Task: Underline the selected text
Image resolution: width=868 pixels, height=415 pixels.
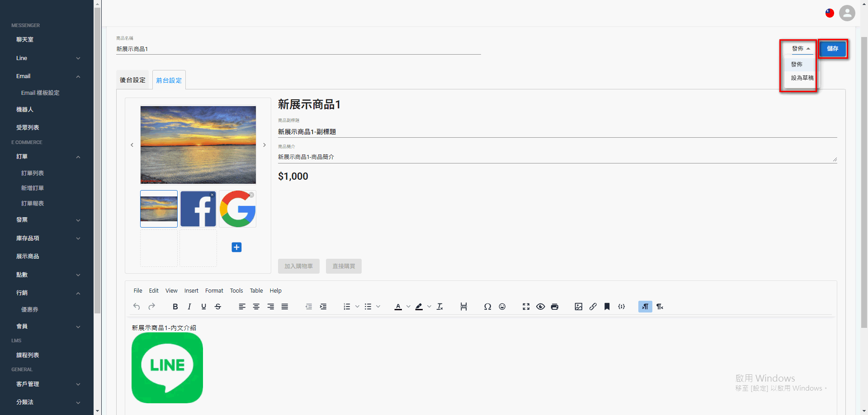Action: point(204,307)
